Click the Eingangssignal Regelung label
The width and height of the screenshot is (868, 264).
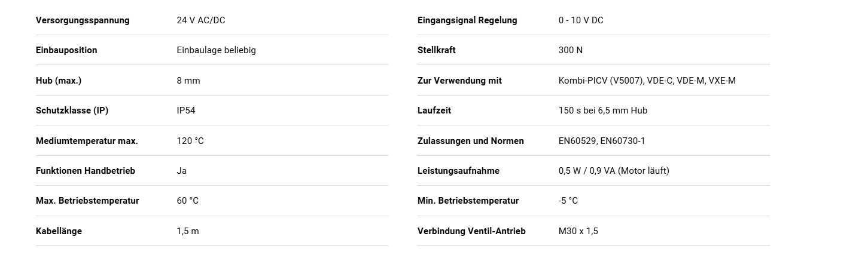pyautogui.click(x=467, y=20)
